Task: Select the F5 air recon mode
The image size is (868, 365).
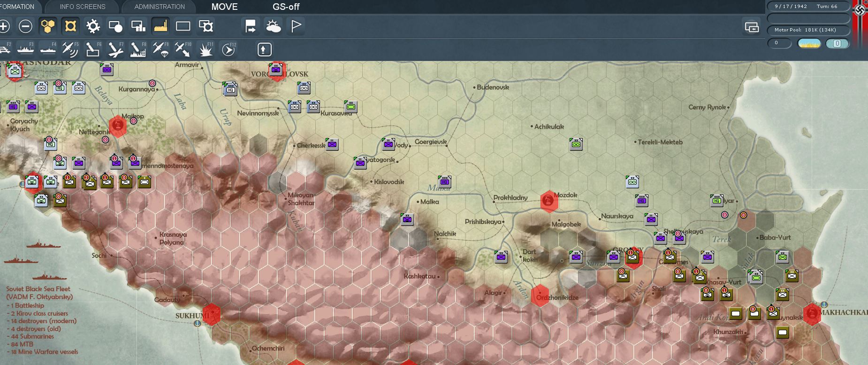Action: pyautogui.click(x=70, y=49)
